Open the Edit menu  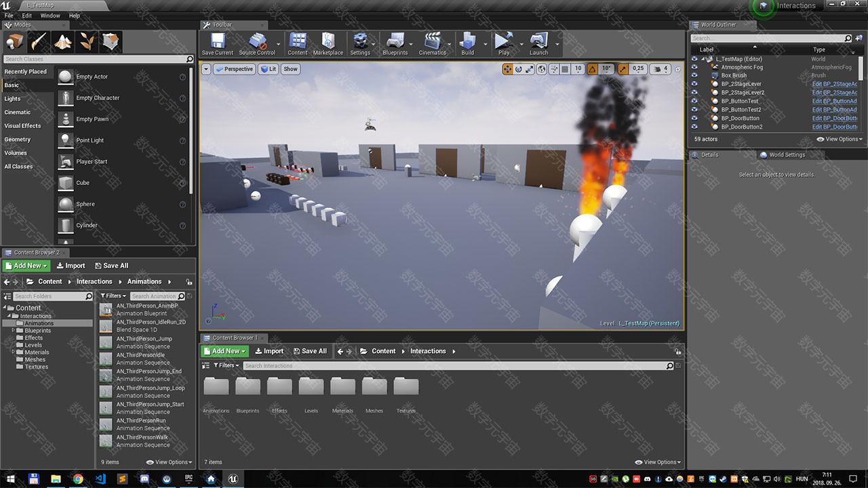click(x=27, y=16)
